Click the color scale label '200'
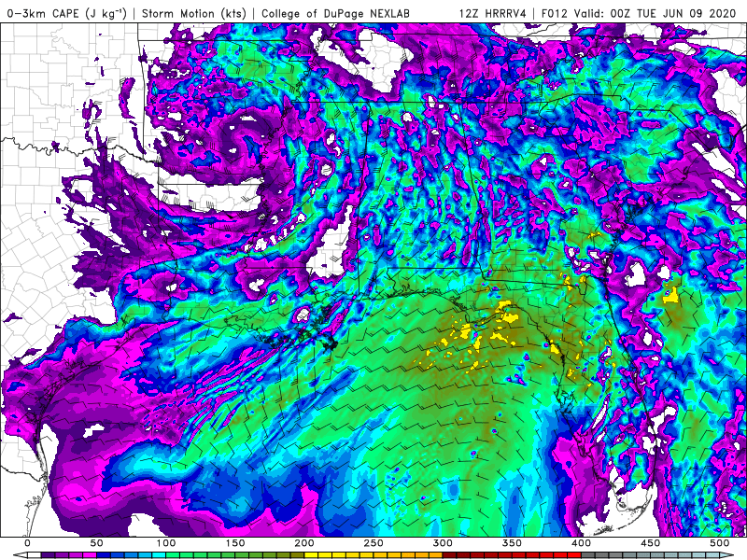The image size is (747, 560). [304, 543]
